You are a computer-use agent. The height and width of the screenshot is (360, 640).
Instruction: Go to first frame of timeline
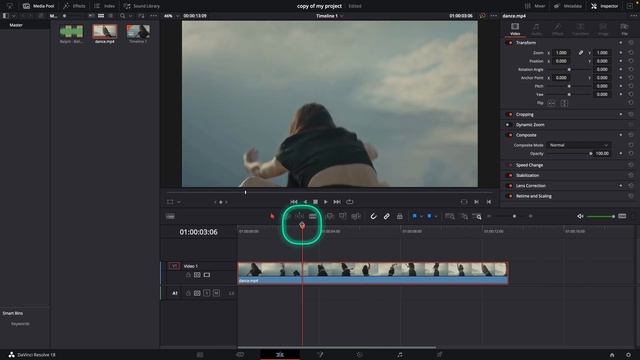tap(293, 202)
